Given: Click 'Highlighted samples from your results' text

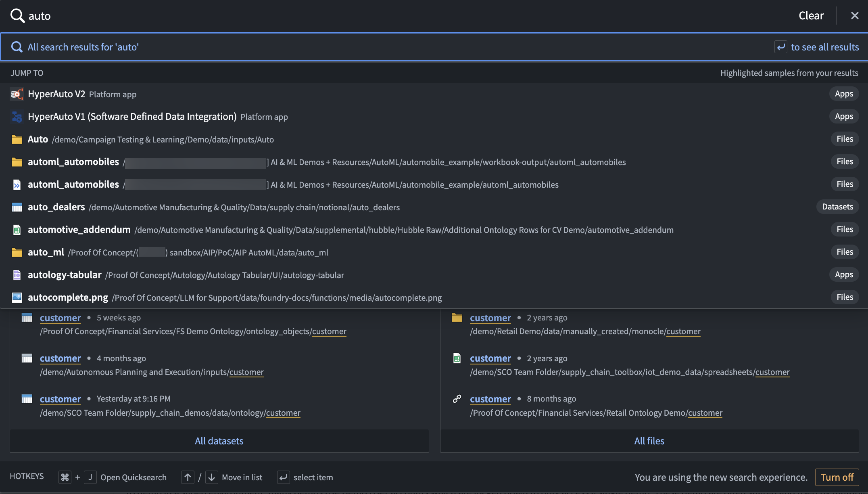Looking at the screenshot, I should click(x=789, y=73).
